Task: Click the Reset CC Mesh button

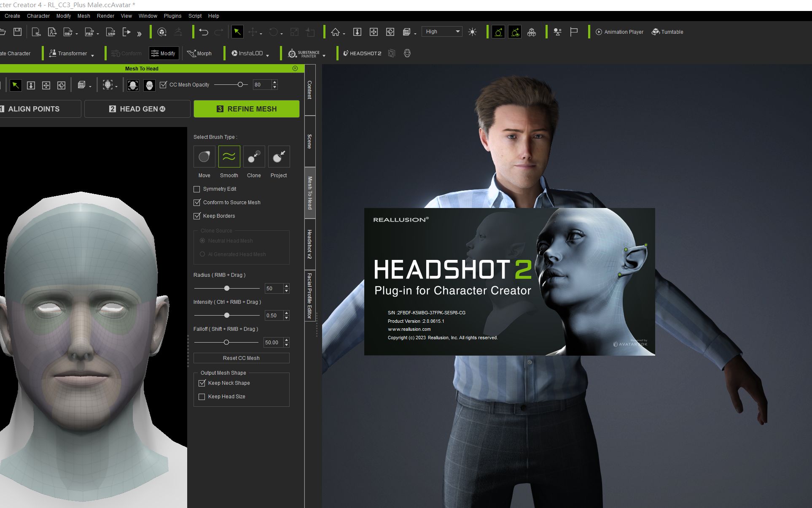Action: pyautogui.click(x=241, y=358)
